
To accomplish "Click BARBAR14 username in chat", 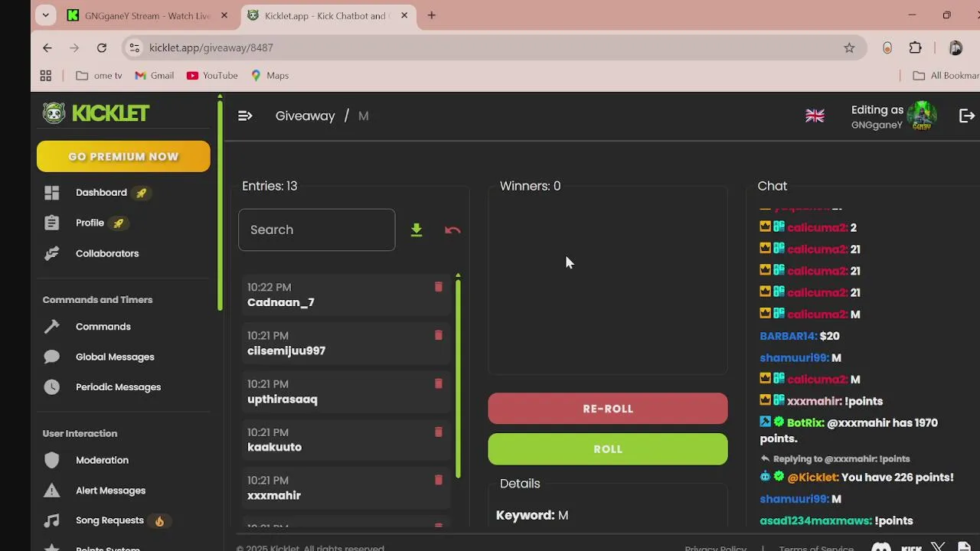I will click(789, 336).
